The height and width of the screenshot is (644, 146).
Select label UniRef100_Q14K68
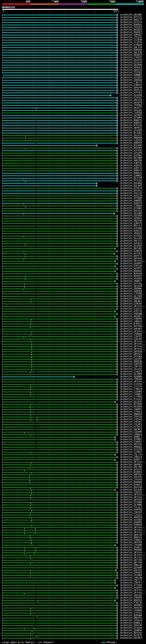click(131, 95)
